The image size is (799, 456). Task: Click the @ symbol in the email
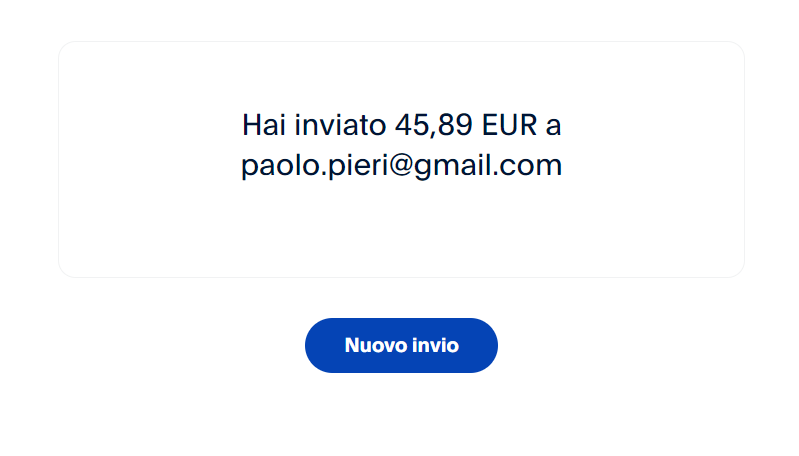402,166
